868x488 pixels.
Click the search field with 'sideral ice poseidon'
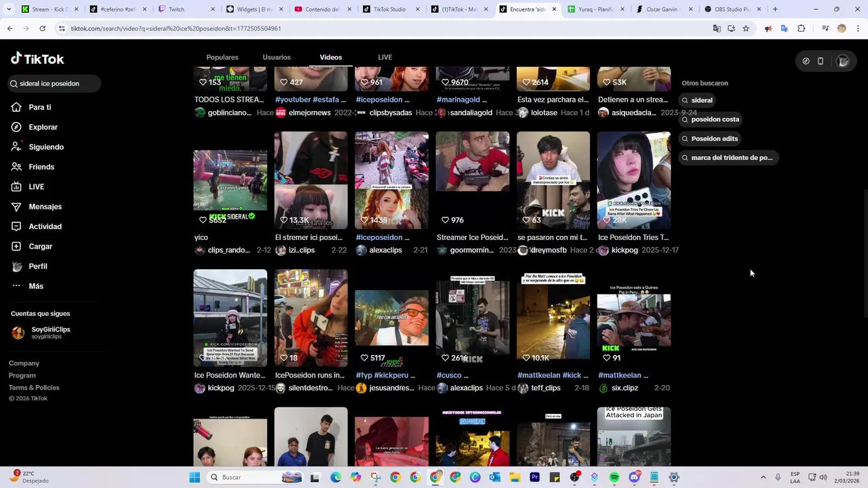coord(54,83)
